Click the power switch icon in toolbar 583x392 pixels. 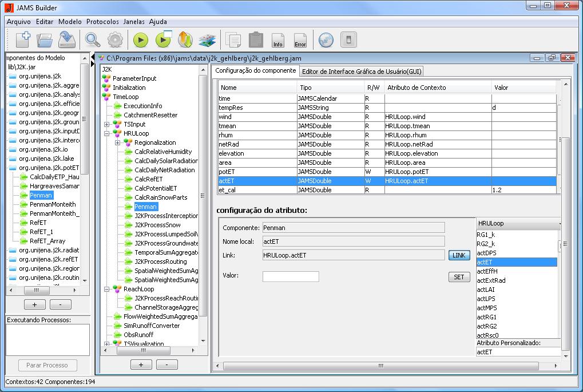click(348, 40)
